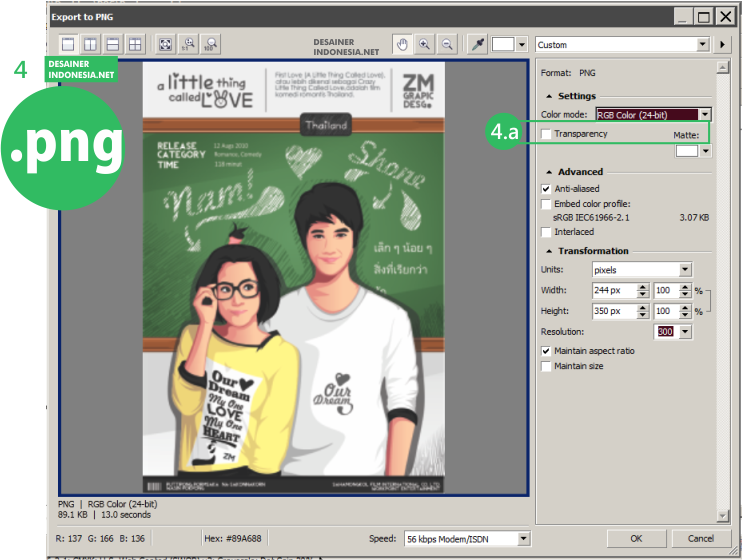Enable Embed color profile checkbox
Viewport: 742px width, 560px height.
[x=546, y=204]
